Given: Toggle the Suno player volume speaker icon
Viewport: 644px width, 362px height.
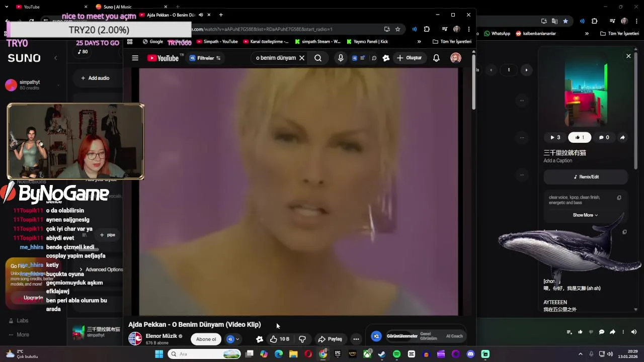Looking at the screenshot, I should 633,332.
